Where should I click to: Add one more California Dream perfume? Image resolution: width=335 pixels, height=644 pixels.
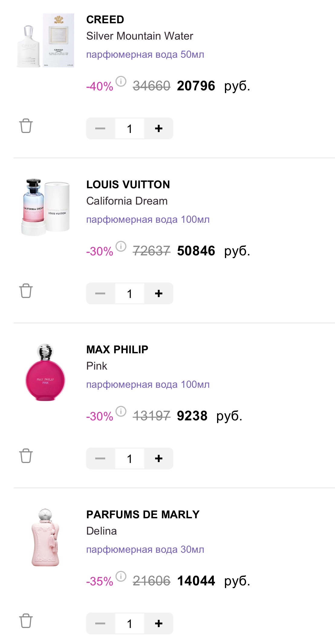pos(159,293)
